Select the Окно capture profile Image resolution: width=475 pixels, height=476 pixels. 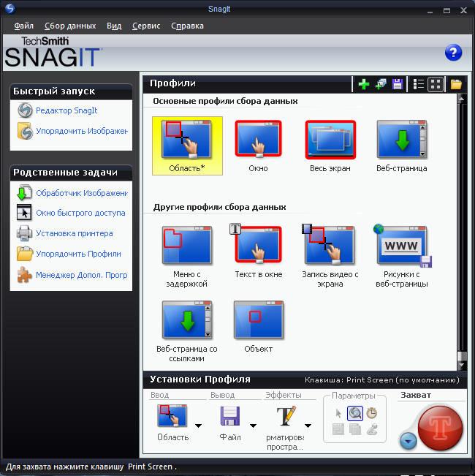258,146
